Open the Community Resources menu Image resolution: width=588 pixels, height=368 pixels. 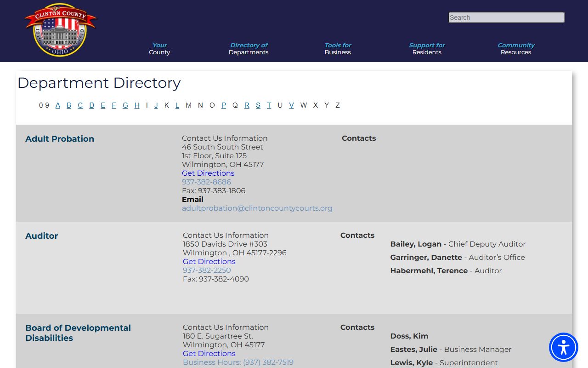[x=516, y=49]
